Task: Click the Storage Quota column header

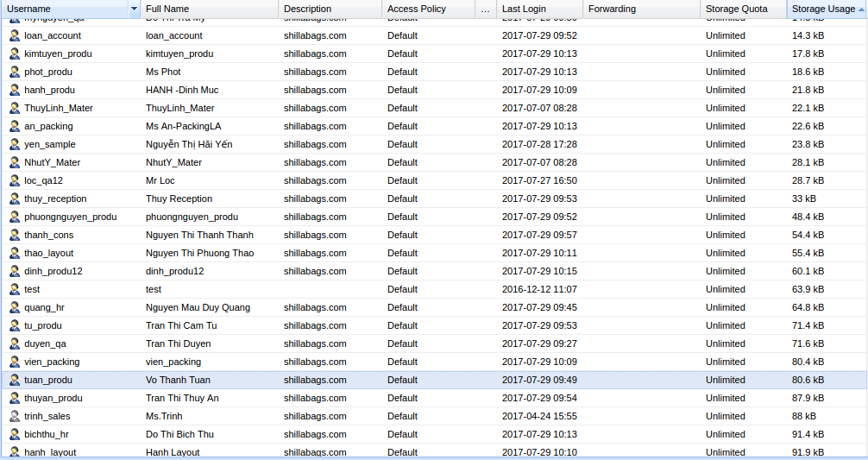Action: (x=744, y=9)
